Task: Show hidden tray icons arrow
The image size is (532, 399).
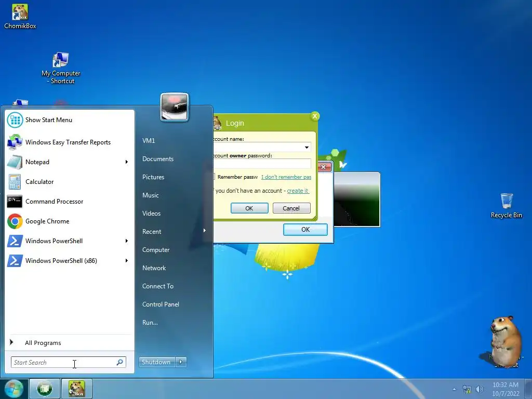Action: (x=454, y=389)
